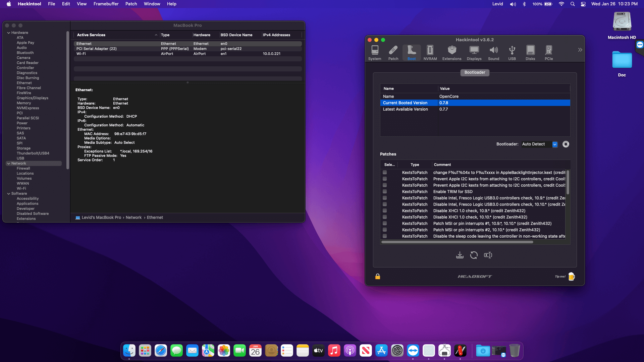Show more toolbar items chevron
This screenshot has width=644, height=362.
(x=580, y=50)
